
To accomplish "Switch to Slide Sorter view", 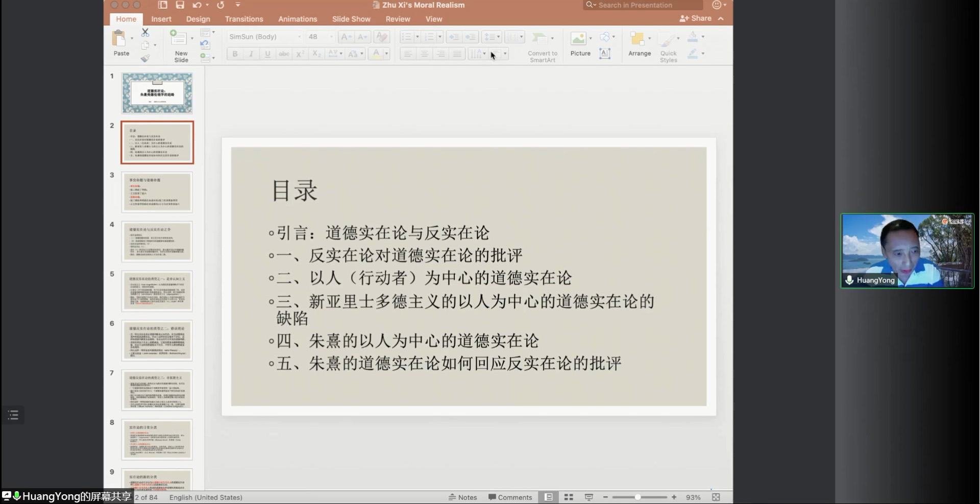I will click(x=569, y=497).
